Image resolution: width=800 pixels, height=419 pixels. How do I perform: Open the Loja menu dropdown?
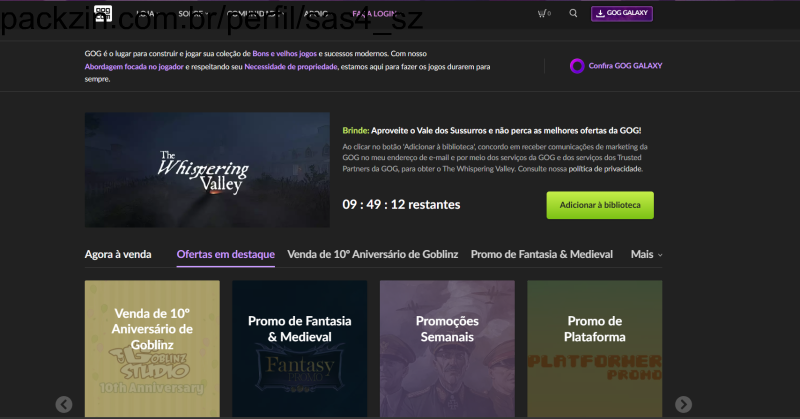(x=147, y=14)
